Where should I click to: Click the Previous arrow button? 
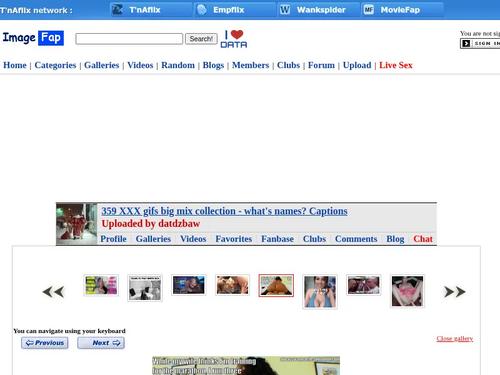pos(45,343)
